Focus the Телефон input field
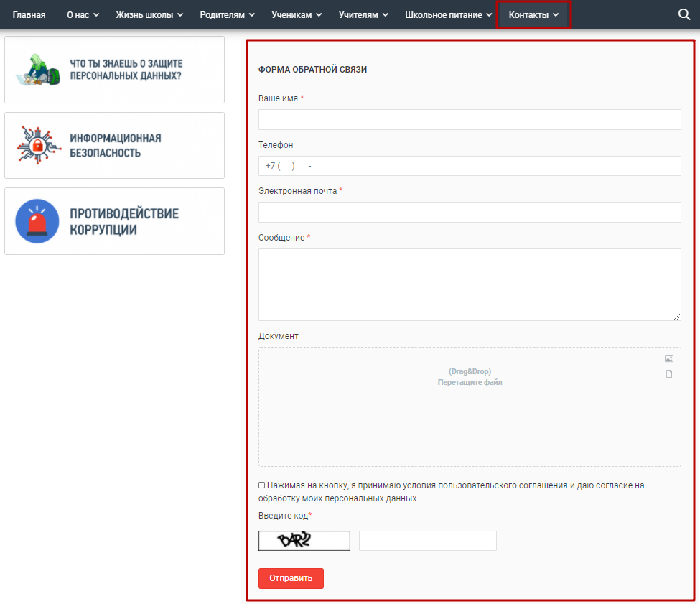 click(x=470, y=166)
